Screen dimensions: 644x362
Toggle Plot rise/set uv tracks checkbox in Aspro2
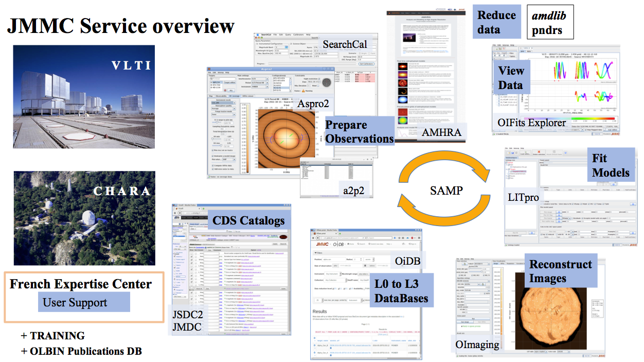click(212, 150)
